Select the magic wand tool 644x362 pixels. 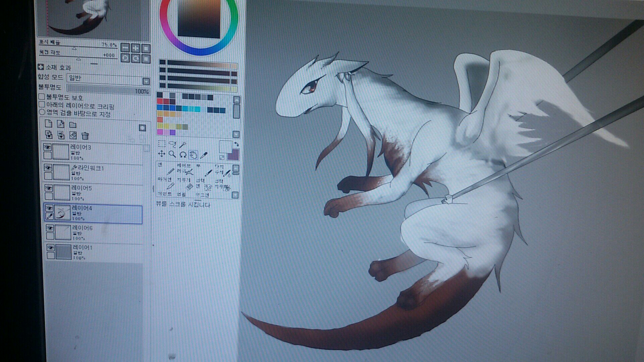[183, 144]
